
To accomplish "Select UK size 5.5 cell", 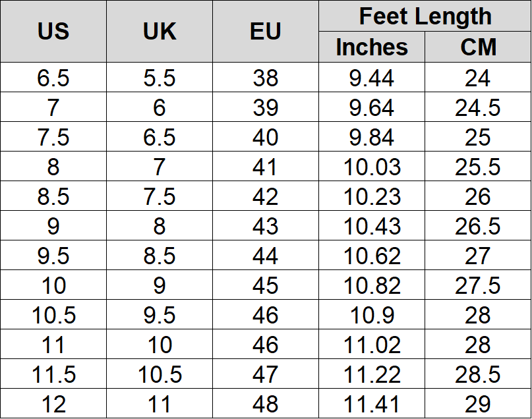I will click(160, 78).
